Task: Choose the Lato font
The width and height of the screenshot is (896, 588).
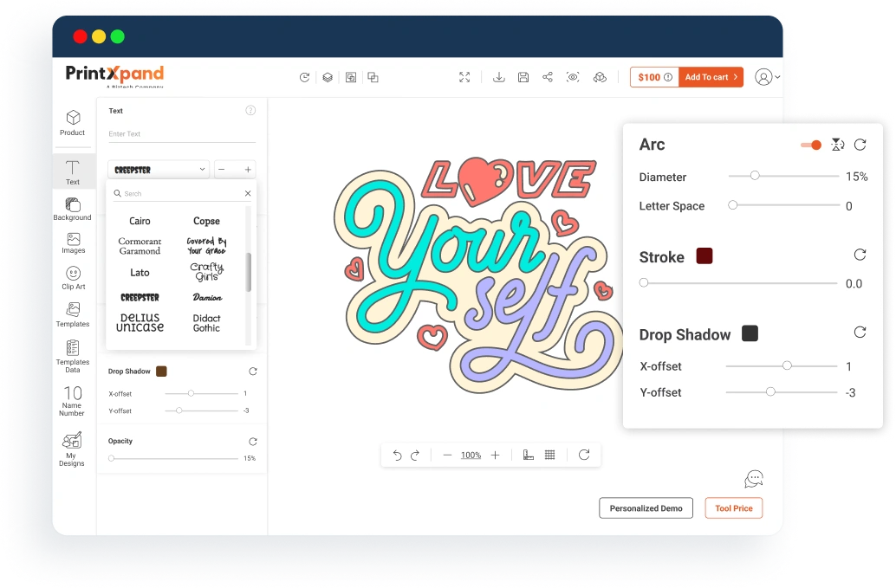Action: pyautogui.click(x=140, y=273)
